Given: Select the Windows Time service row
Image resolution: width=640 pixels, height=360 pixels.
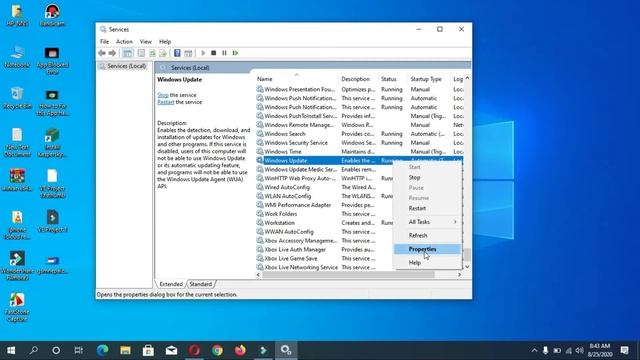Looking at the screenshot, I should tap(359, 152).
